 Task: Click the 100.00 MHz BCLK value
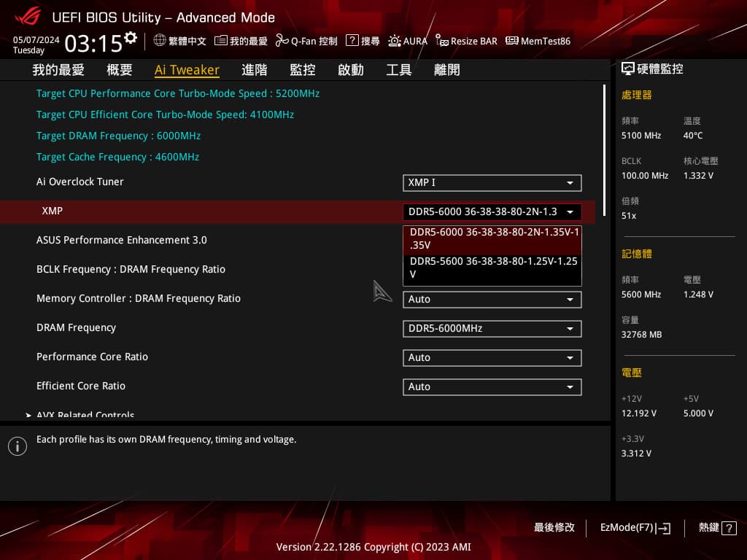(645, 176)
